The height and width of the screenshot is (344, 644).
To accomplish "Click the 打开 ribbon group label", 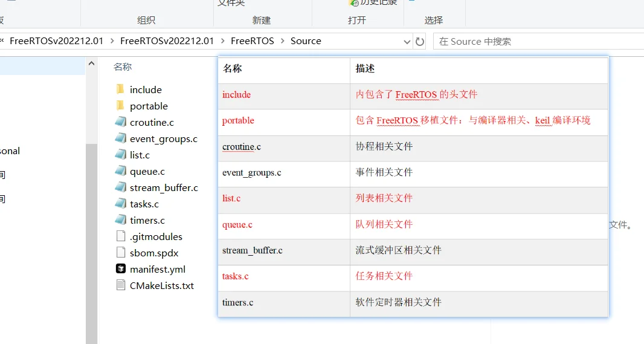I will tap(357, 20).
